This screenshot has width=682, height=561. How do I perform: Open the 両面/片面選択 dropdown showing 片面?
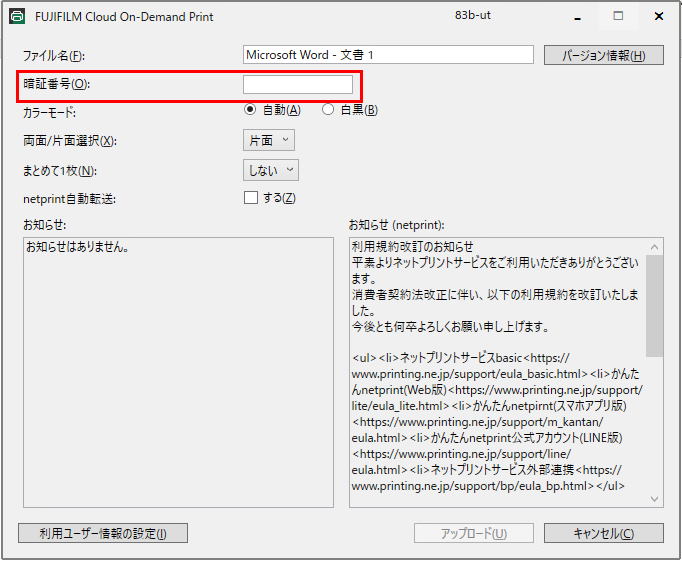pos(269,140)
